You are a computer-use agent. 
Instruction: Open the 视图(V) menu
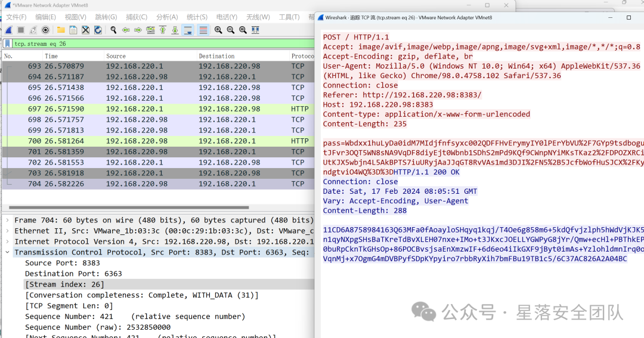pyautogui.click(x=76, y=17)
